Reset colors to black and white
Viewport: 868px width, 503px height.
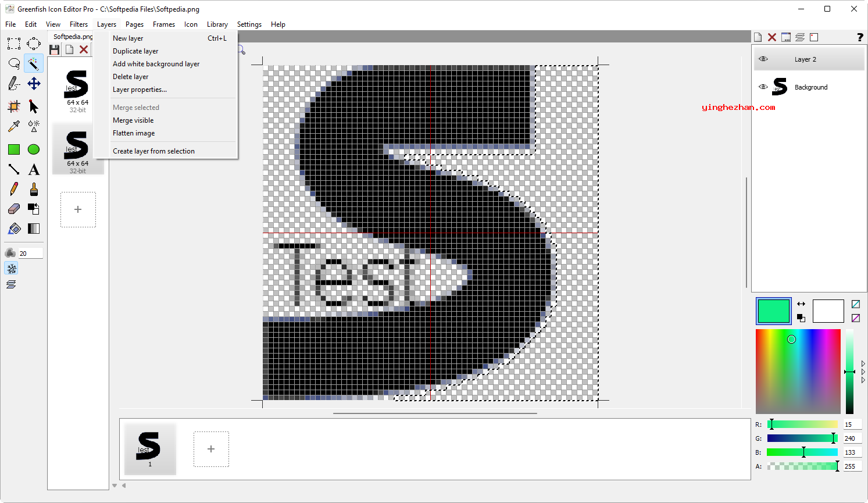pos(801,318)
